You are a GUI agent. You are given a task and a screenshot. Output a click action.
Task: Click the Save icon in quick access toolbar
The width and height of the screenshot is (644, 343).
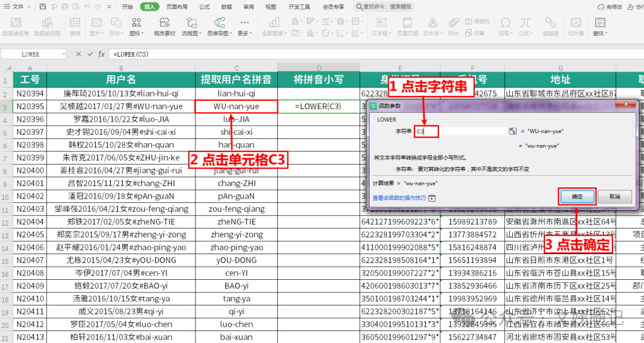pos(43,7)
